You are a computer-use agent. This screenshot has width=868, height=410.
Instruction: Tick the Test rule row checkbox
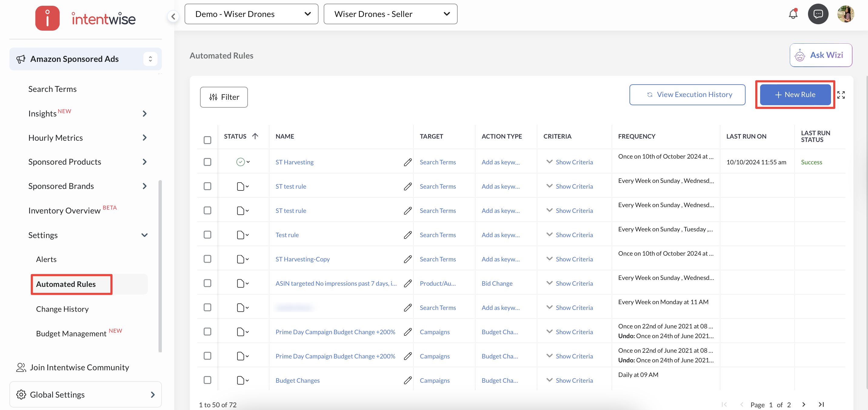[207, 235]
